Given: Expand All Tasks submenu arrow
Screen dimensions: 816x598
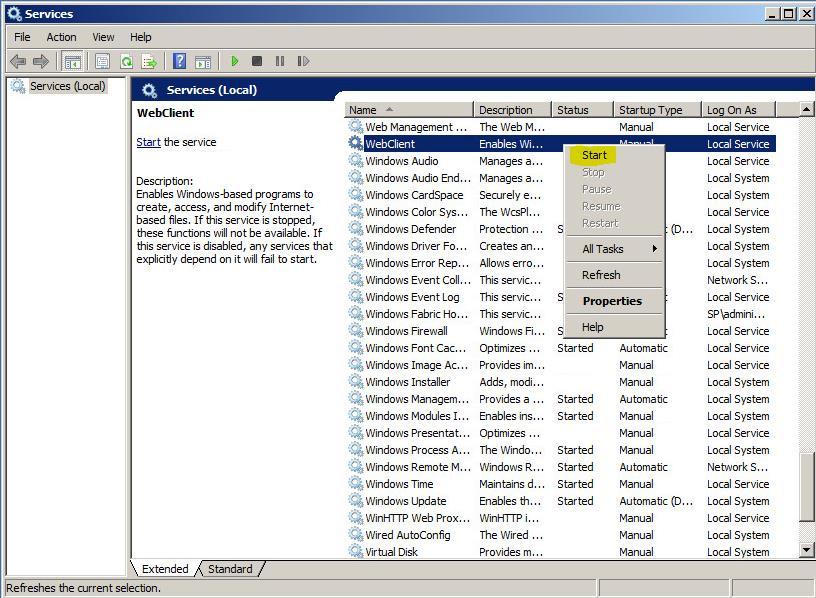Looking at the screenshot, I should tap(655, 249).
